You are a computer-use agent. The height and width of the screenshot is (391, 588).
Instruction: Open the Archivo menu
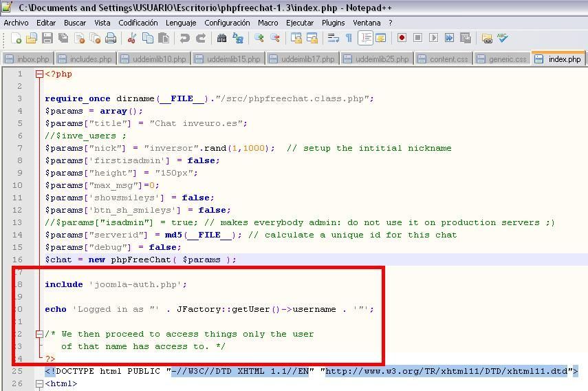pyautogui.click(x=16, y=23)
